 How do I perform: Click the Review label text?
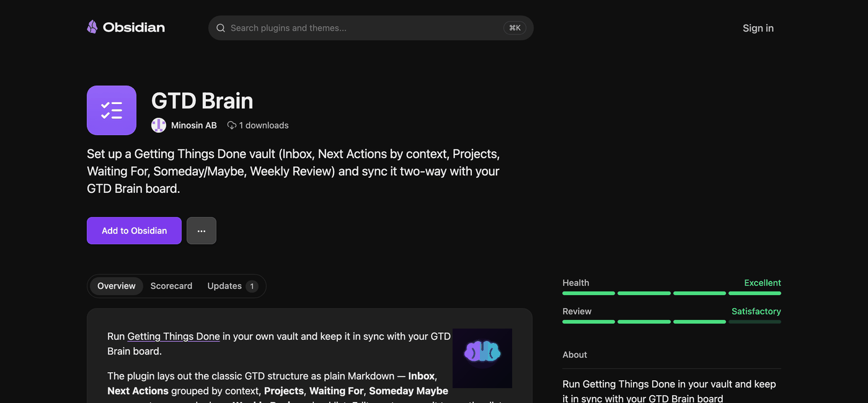[x=577, y=311]
